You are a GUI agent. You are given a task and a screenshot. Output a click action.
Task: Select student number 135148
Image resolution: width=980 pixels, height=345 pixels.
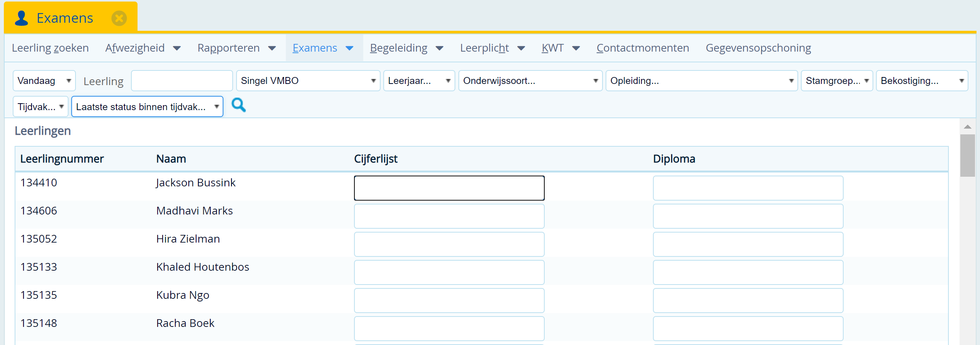click(39, 323)
